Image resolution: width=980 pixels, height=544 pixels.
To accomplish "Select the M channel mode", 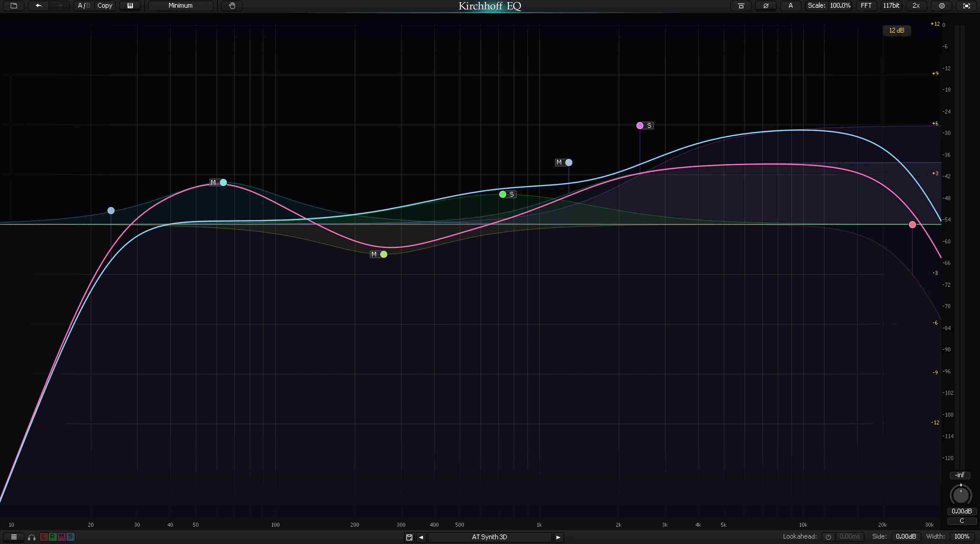I will click(x=62, y=537).
